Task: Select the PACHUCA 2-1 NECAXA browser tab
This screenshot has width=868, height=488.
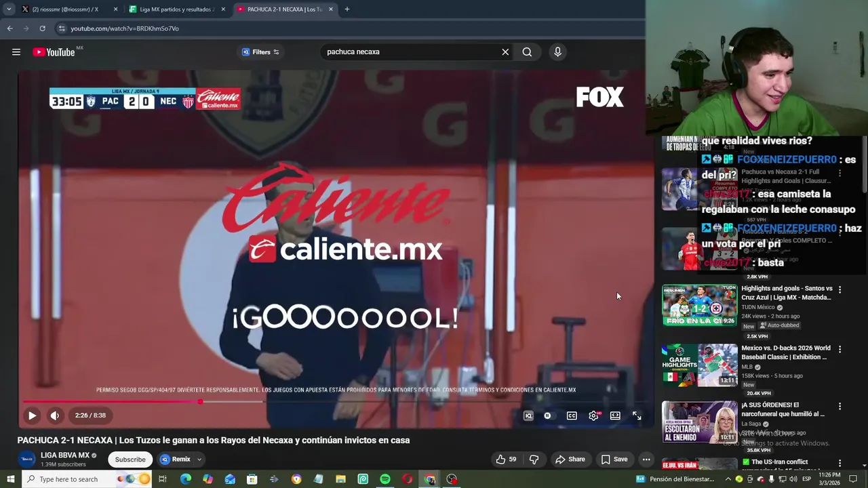Action: coord(284,9)
